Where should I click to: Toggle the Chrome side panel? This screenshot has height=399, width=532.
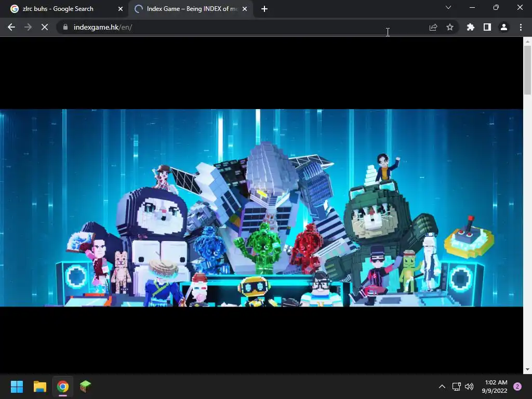tap(487, 27)
